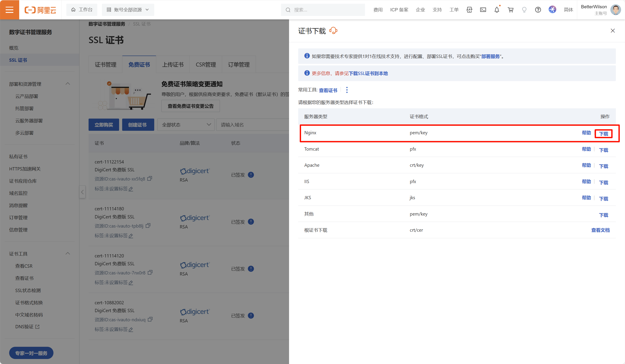
Task: Click the notification bell icon
Action: [x=497, y=10]
